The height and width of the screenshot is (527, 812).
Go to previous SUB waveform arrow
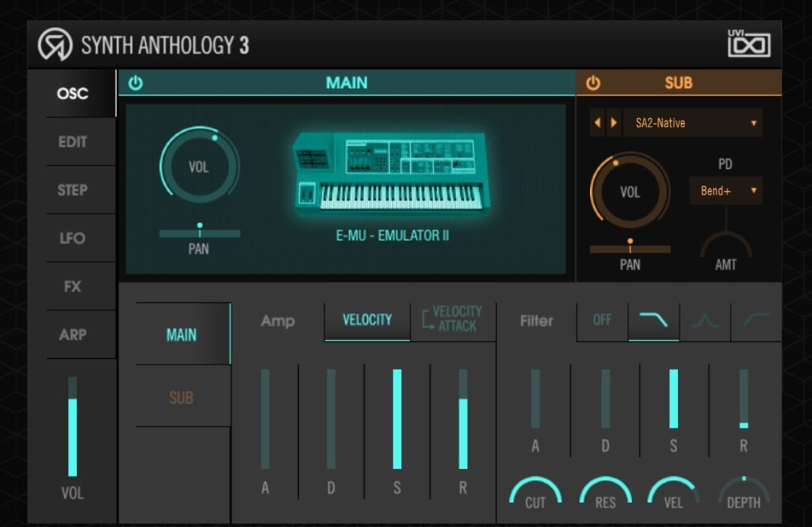tap(597, 123)
